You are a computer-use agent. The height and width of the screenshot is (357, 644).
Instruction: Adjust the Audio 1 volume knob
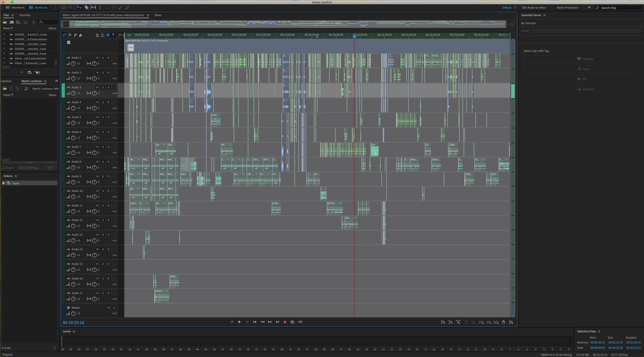[x=73, y=63]
